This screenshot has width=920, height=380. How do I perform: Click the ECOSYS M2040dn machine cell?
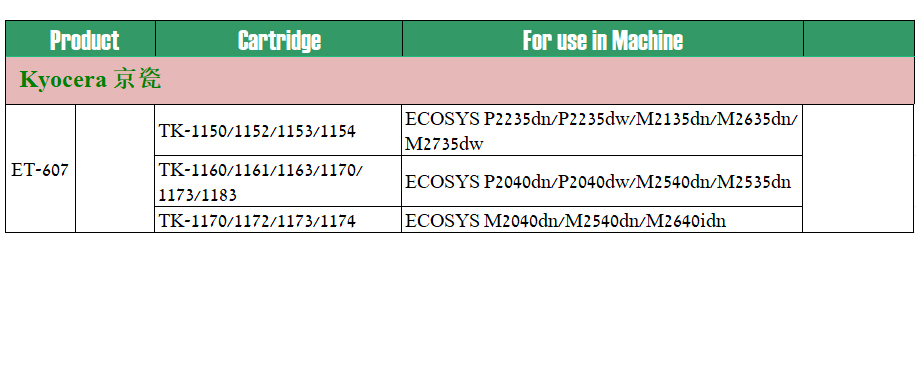coord(602,220)
